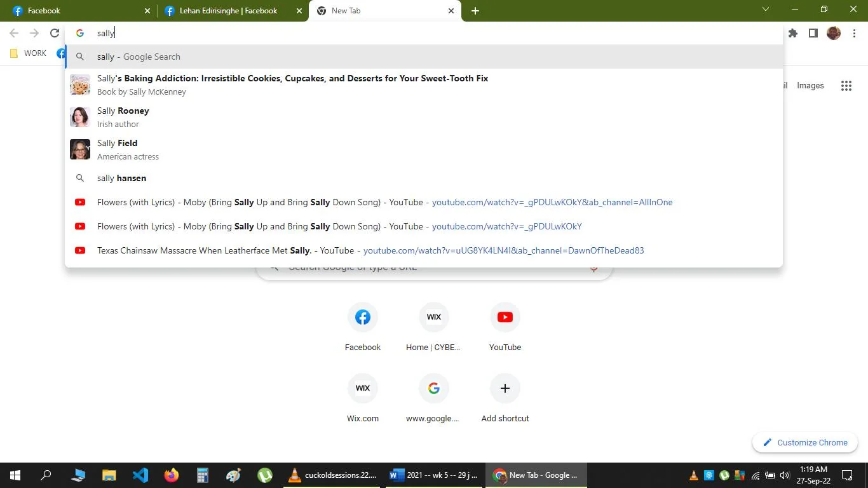Open the Home | CYBE... Wix shortcut
The image size is (868, 488).
pyautogui.click(x=434, y=327)
